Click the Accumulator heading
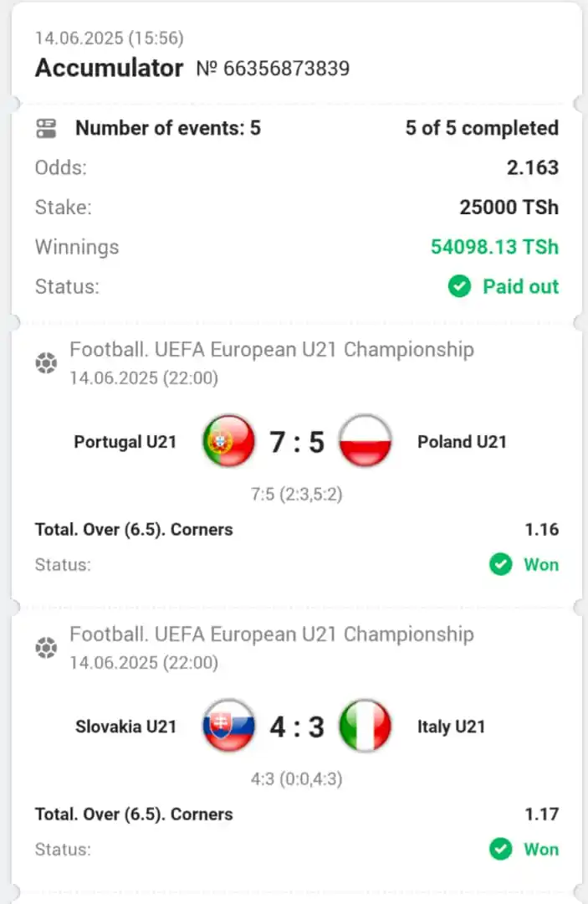The height and width of the screenshot is (904, 588). (109, 68)
